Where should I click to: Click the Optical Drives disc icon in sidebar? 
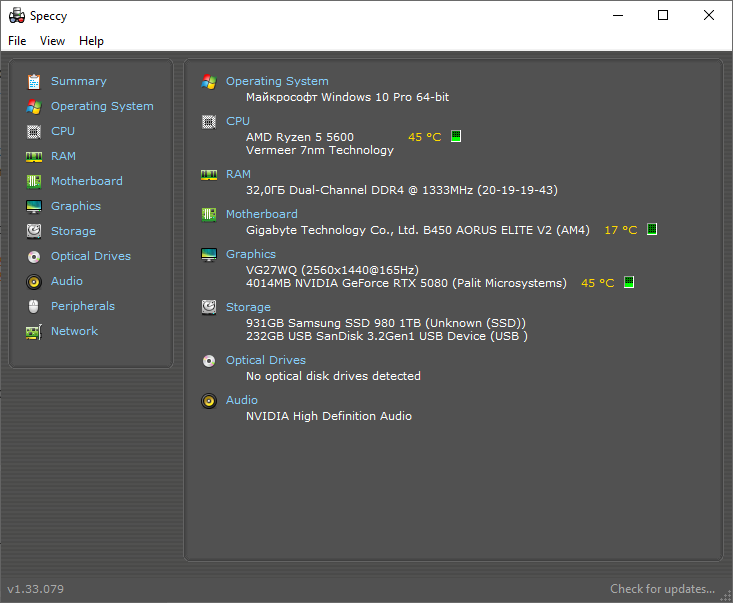pos(34,256)
